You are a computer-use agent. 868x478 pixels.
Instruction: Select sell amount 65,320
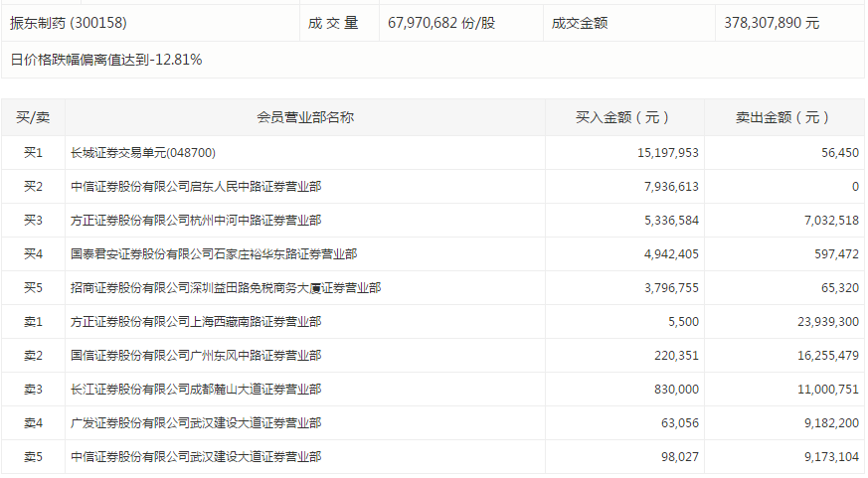840,287
